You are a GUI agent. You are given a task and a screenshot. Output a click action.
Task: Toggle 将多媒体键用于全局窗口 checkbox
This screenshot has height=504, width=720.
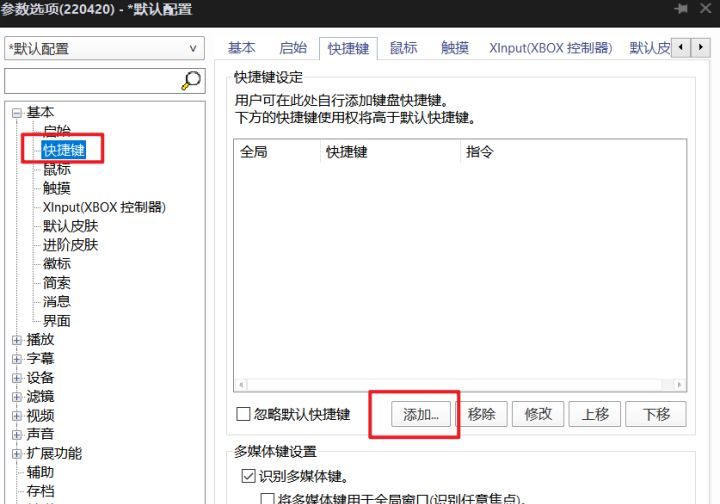(x=267, y=498)
